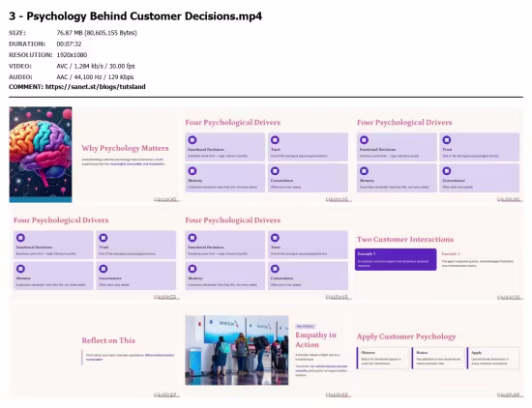Click the RESOLUTION: label
This screenshot has width=532, height=408.
point(31,55)
